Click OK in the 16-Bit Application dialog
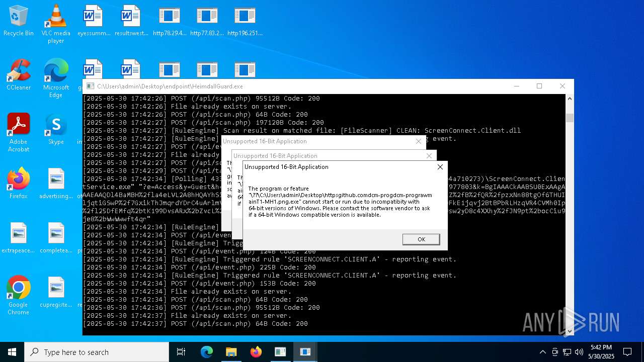 coord(421,239)
